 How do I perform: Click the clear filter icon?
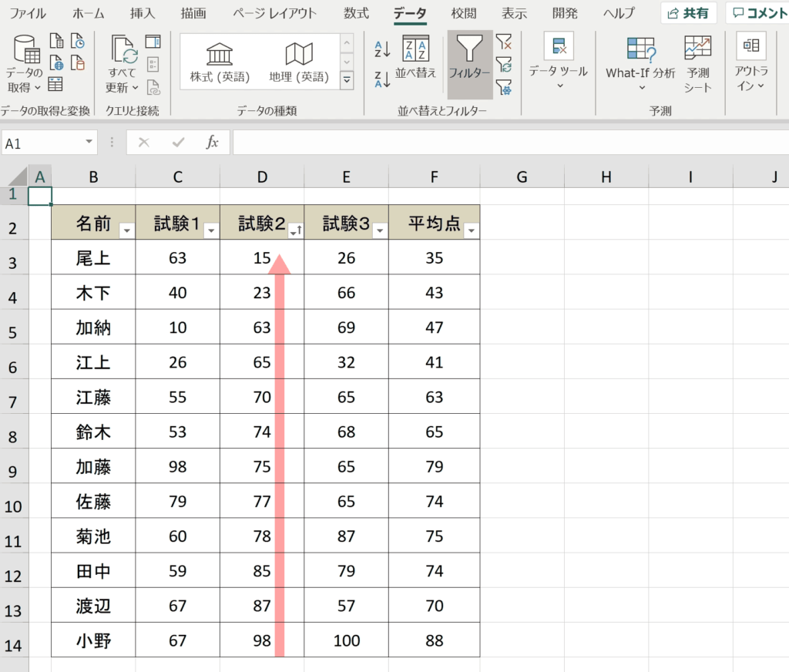click(504, 42)
